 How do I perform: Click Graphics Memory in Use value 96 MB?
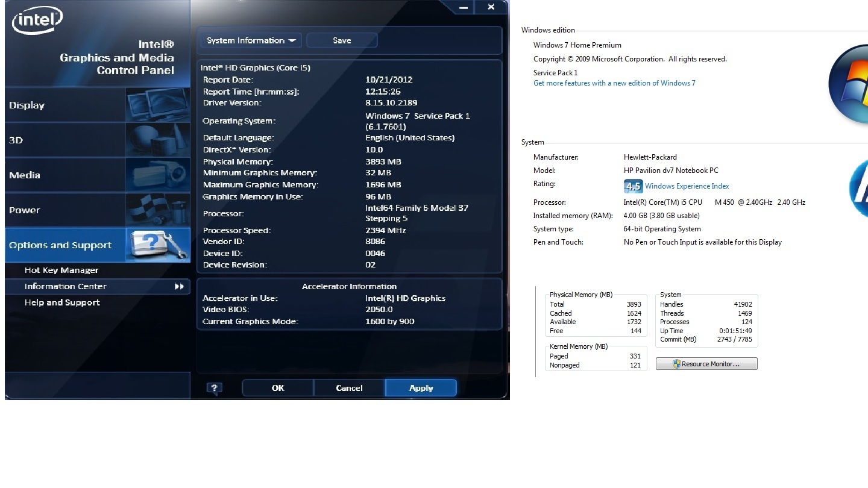pyautogui.click(x=378, y=196)
